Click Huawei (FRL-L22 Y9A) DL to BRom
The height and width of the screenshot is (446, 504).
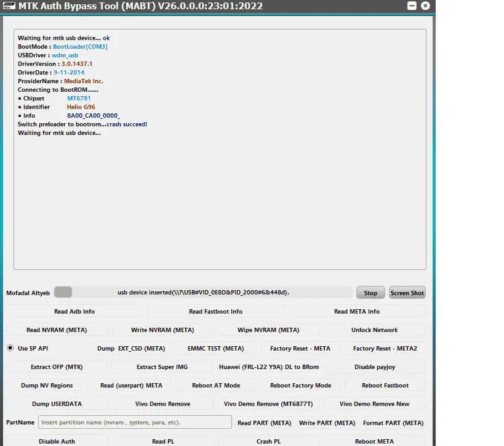tap(269, 367)
